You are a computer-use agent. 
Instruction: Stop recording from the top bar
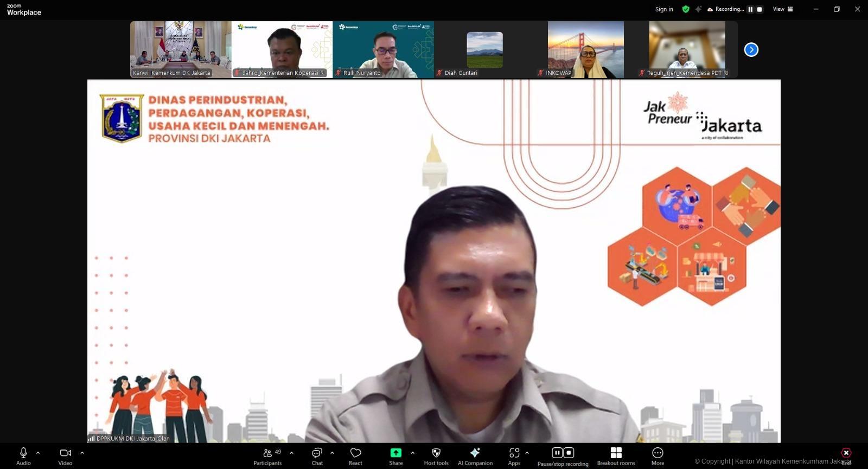click(x=759, y=9)
